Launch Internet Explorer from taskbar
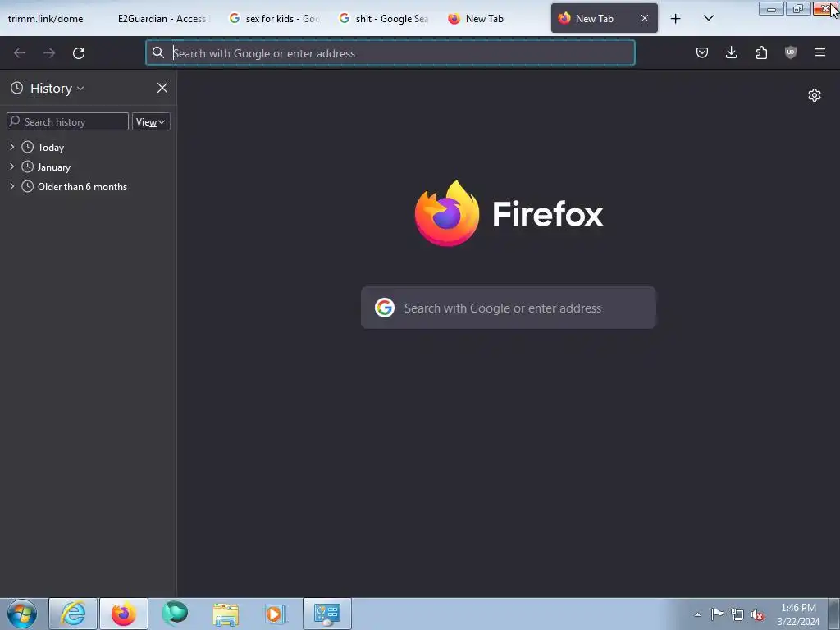 pos(73,614)
